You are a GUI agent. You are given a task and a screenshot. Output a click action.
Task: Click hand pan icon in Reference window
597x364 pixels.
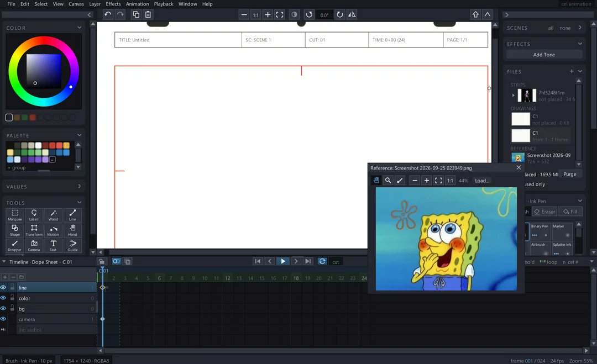coord(376,180)
